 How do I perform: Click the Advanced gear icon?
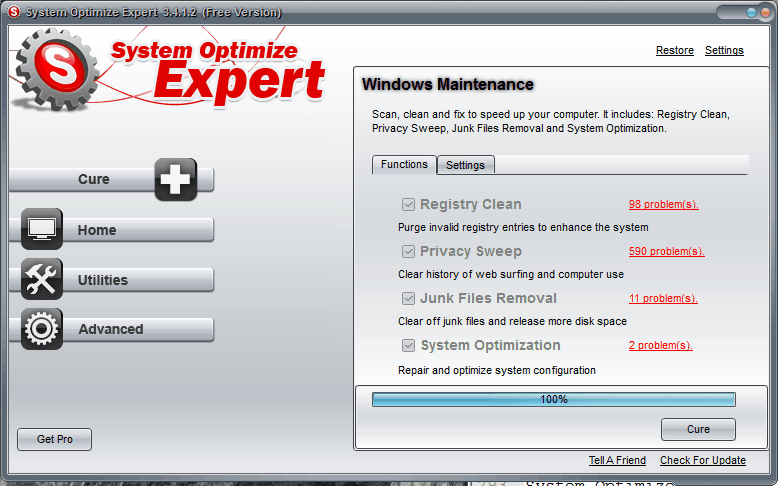click(x=42, y=329)
